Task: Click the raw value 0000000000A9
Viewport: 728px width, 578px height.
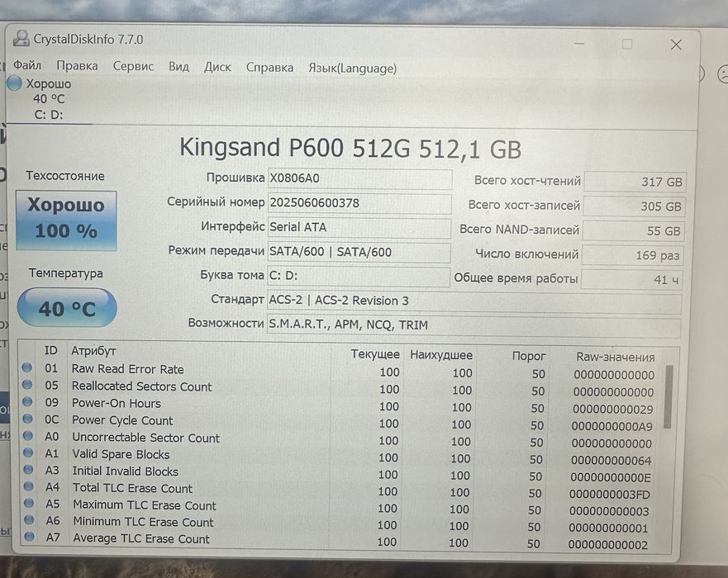Action: pyautogui.click(x=612, y=426)
